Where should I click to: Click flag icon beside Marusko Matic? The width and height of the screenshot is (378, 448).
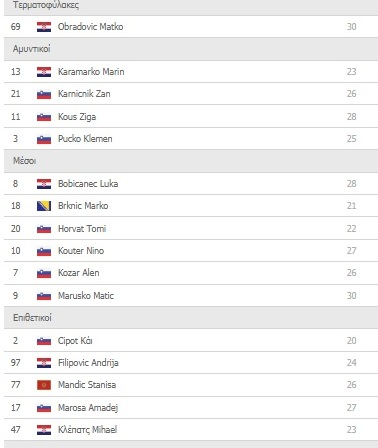point(44,296)
